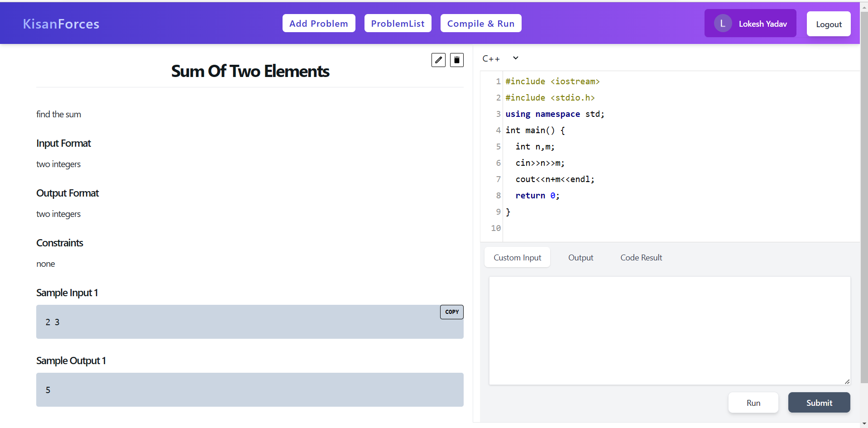Screen dimensions: 868x428
Task: Switch to the Output tab
Action: pyautogui.click(x=580, y=257)
